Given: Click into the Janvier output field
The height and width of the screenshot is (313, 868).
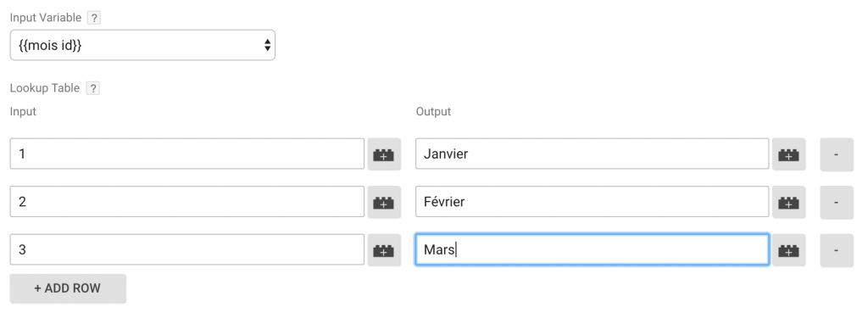Looking at the screenshot, I should click(593, 154).
